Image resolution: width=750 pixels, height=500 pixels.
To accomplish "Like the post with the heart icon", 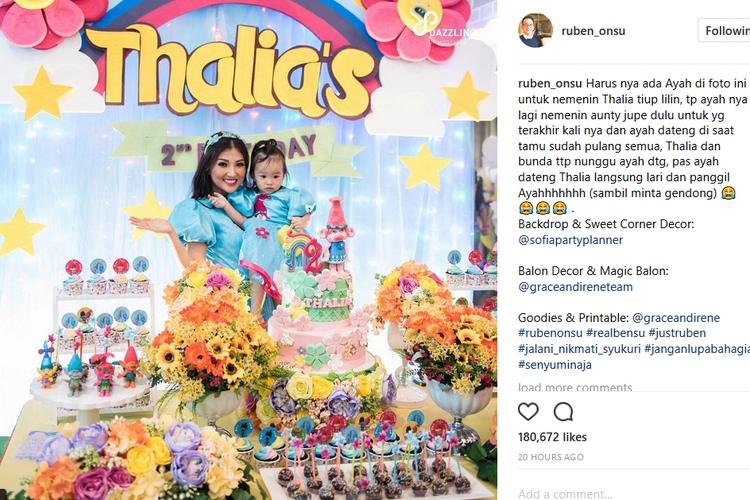I will tap(528, 411).
